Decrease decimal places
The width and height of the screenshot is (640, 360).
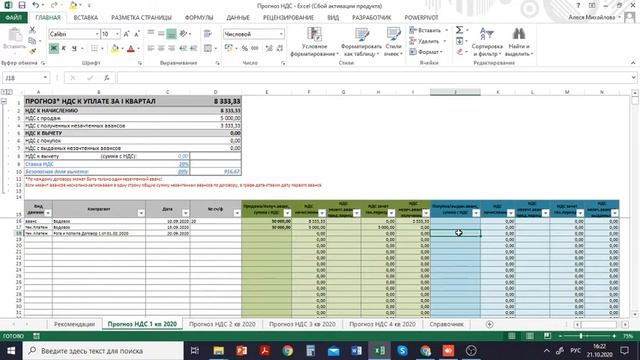pos(280,49)
